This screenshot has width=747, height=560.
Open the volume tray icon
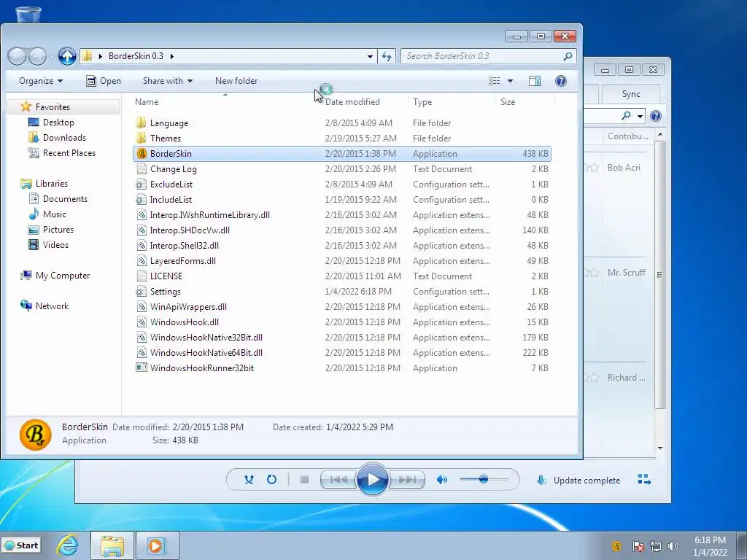[x=673, y=546]
